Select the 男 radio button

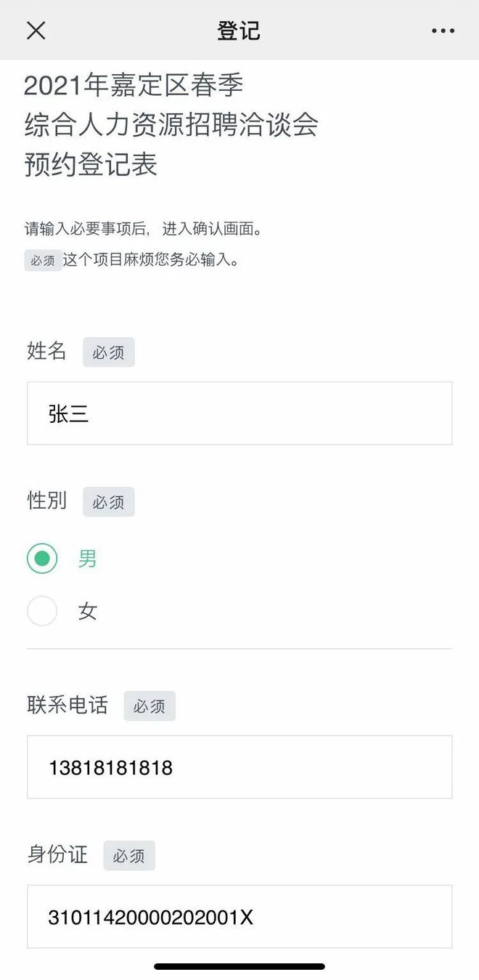42,559
